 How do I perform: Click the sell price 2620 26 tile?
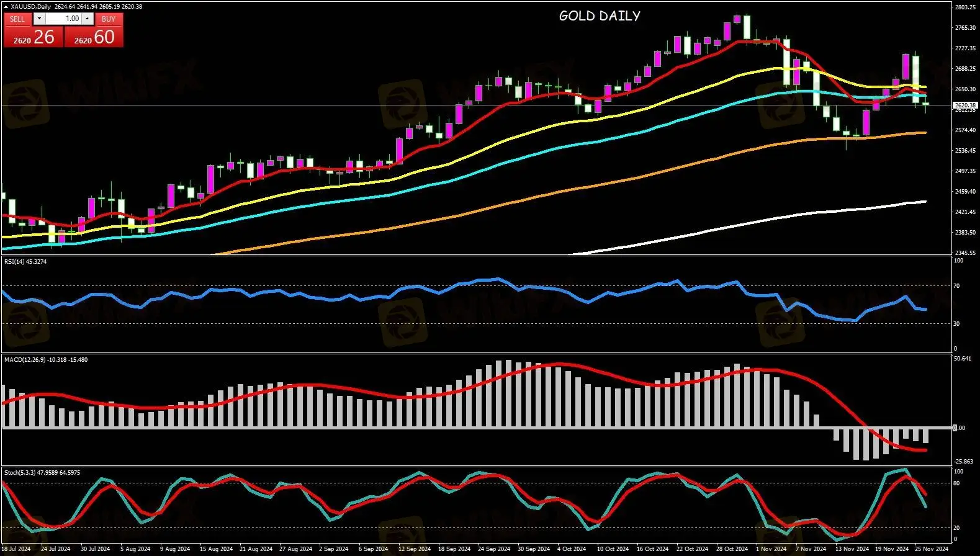(x=34, y=37)
